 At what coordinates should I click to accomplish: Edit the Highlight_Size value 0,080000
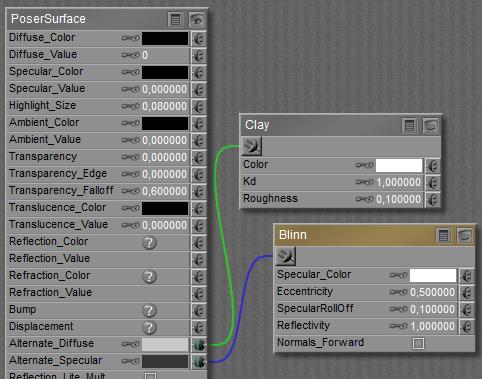[x=165, y=106]
